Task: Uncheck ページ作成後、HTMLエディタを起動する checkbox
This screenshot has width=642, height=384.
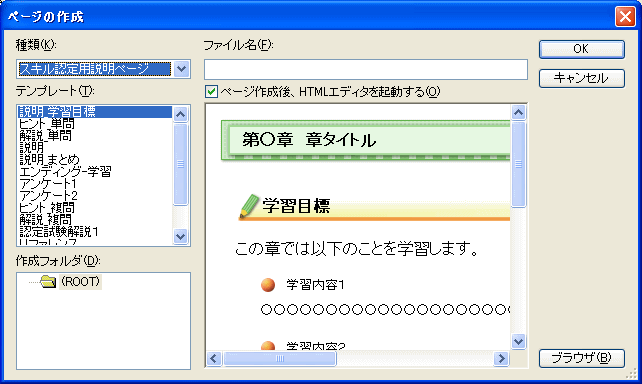Action: [211, 92]
